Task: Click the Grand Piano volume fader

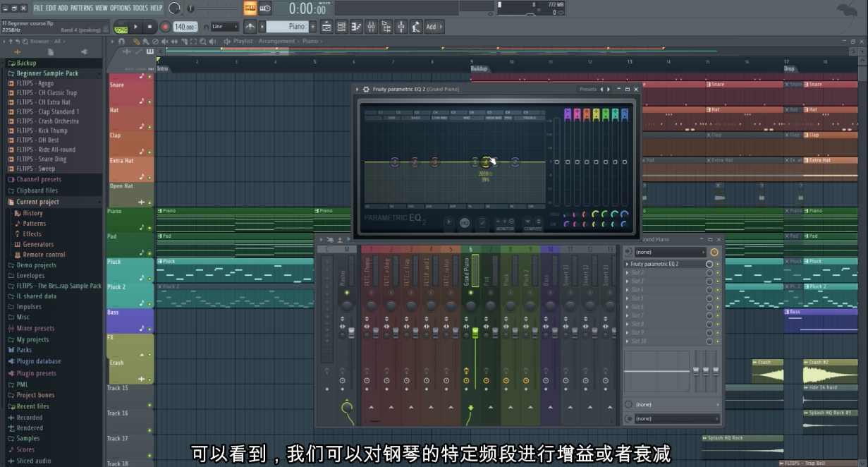Action: tap(475, 332)
